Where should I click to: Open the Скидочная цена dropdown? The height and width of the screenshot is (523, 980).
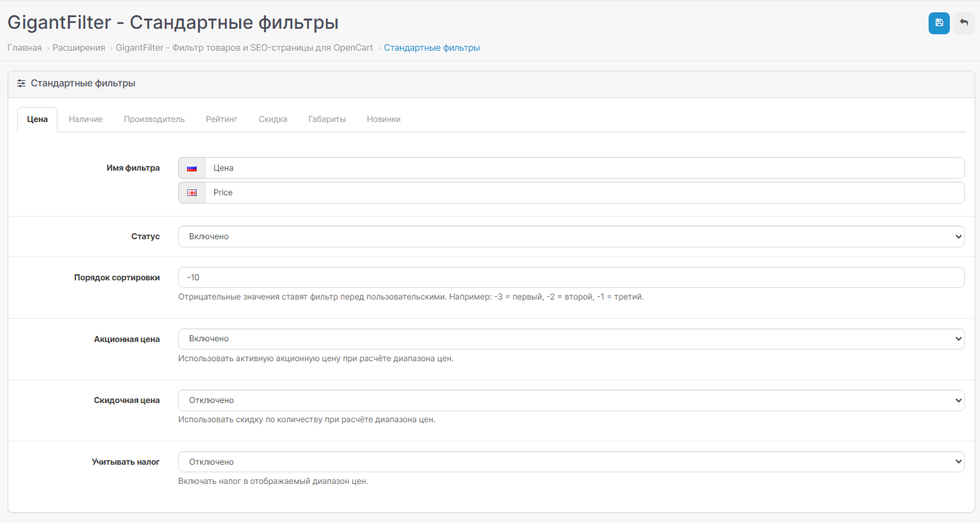click(571, 400)
